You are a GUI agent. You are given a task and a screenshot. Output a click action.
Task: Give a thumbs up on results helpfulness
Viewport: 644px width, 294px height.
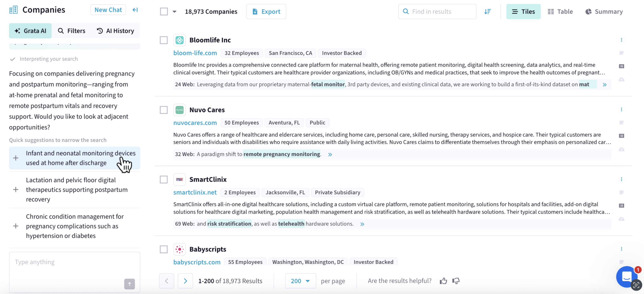[x=443, y=281]
